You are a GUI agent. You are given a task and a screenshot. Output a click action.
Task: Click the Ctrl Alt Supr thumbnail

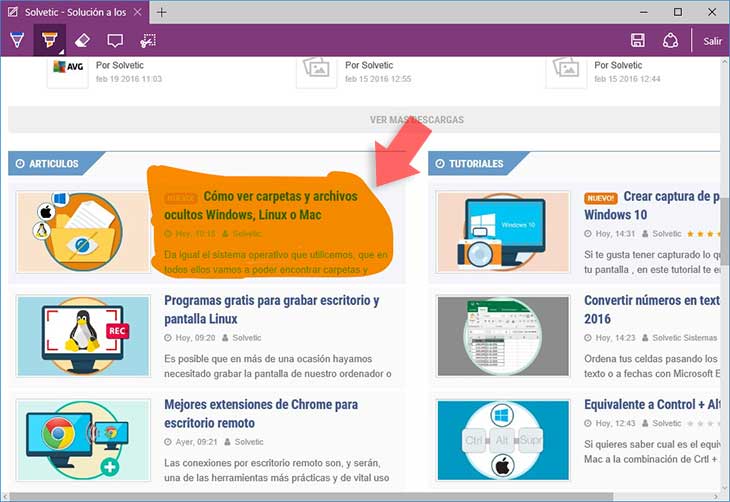coord(503,440)
